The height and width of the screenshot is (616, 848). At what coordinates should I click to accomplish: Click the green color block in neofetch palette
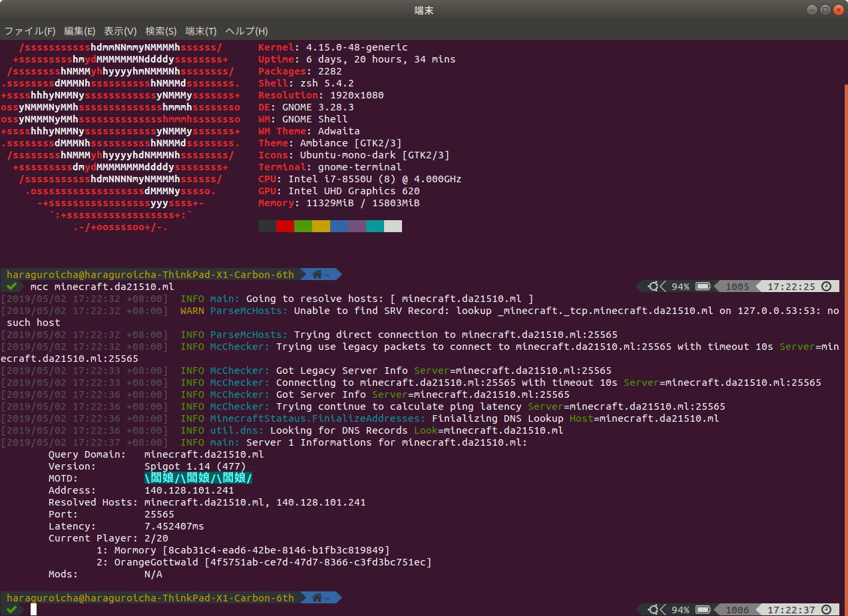(303, 226)
